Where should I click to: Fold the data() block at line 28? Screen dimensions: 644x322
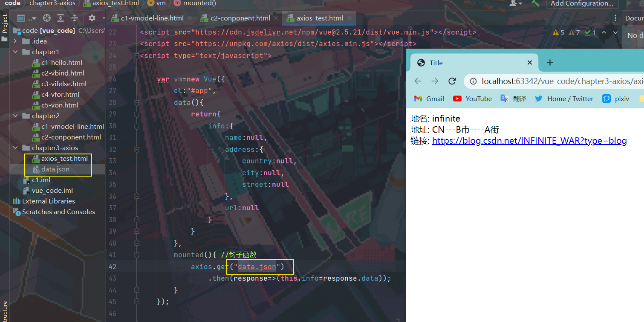pos(137,103)
